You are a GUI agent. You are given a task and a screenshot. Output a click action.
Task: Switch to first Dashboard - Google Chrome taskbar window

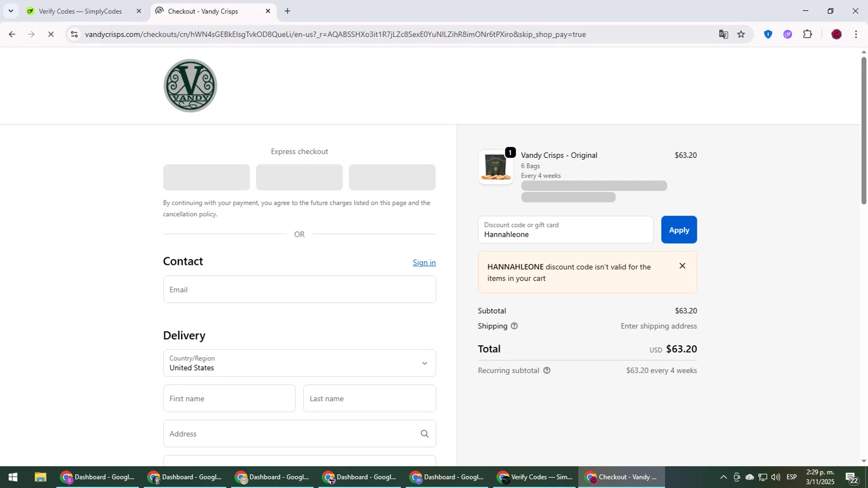[x=98, y=477]
